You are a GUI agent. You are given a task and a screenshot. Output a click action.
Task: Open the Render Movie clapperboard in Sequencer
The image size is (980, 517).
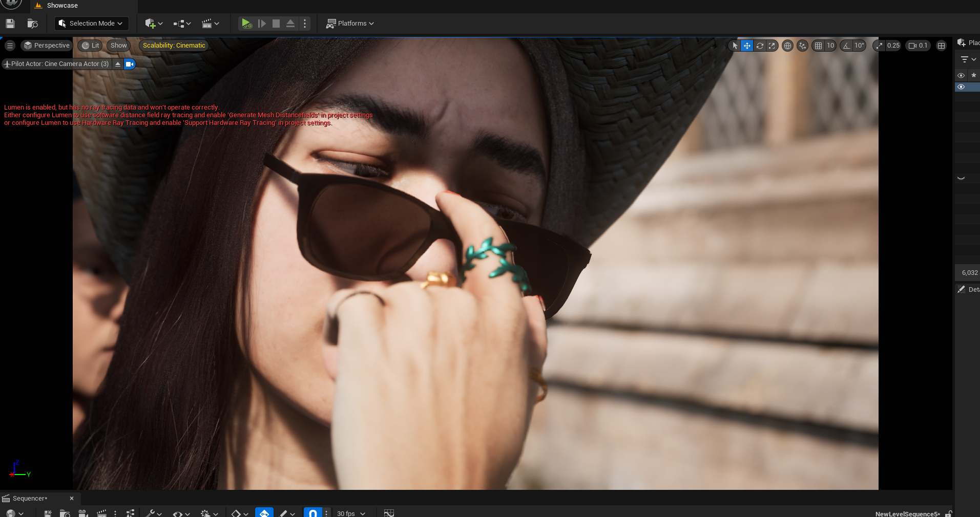(x=101, y=512)
